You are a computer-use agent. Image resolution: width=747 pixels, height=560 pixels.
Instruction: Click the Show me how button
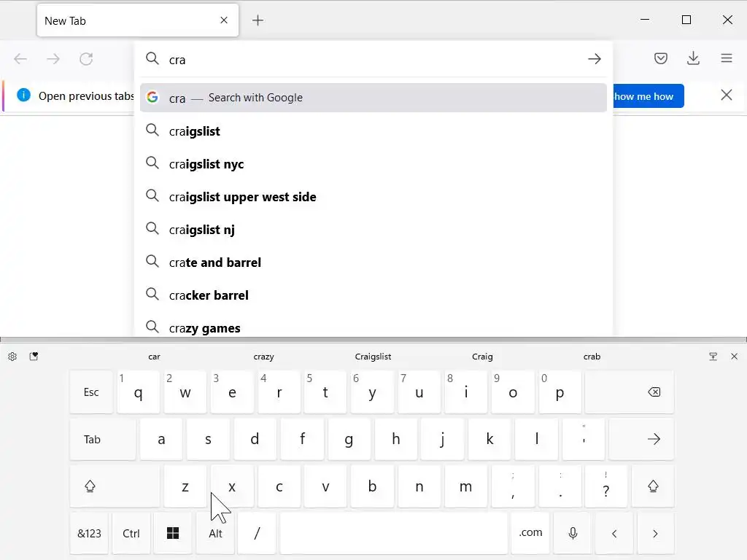[649, 96]
